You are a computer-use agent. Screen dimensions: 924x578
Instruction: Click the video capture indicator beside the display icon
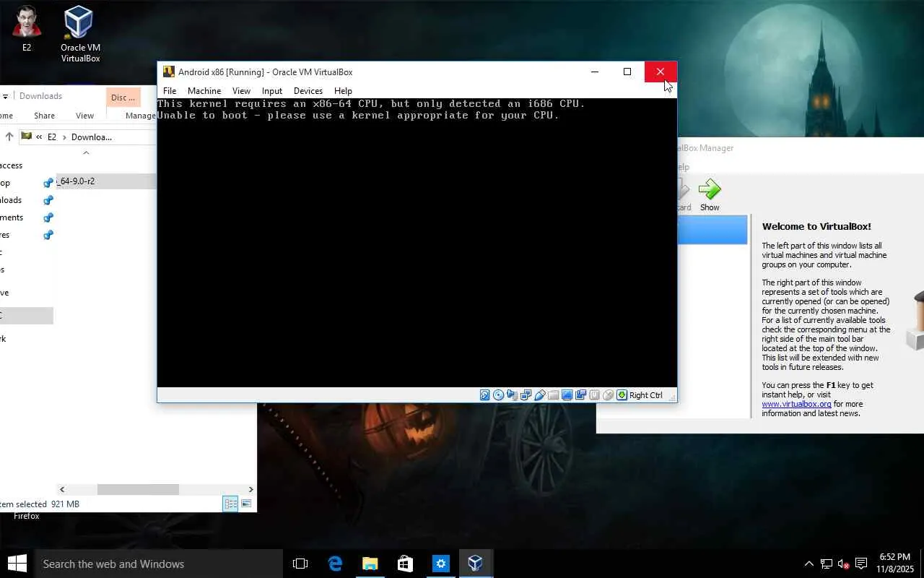pos(581,395)
